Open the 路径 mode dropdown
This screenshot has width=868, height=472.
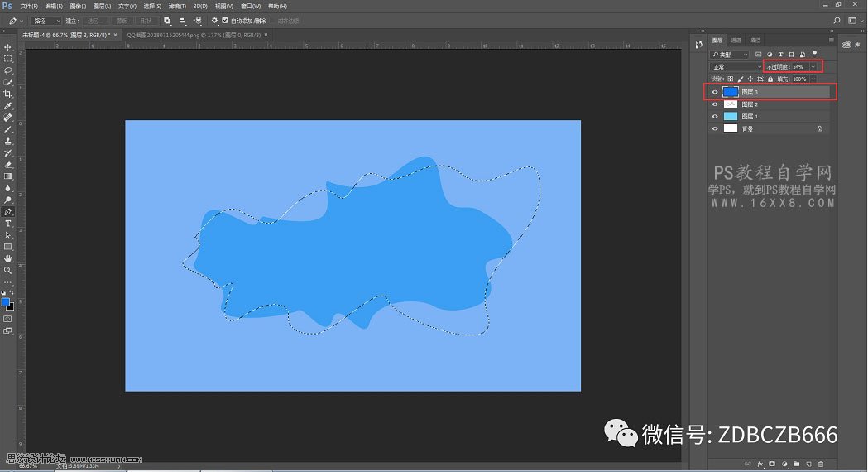click(46, 21)
